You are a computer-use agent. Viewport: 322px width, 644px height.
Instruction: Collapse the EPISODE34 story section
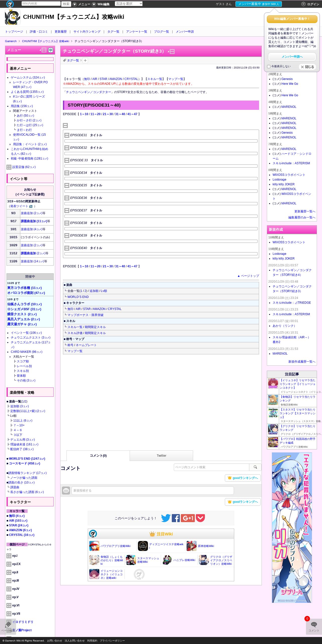pos(67,173)
